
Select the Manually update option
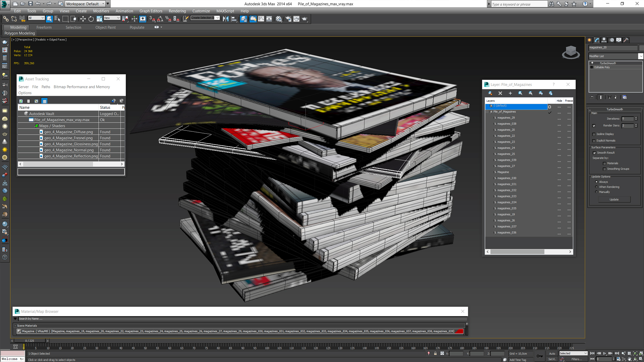click(x=596, y=192)
